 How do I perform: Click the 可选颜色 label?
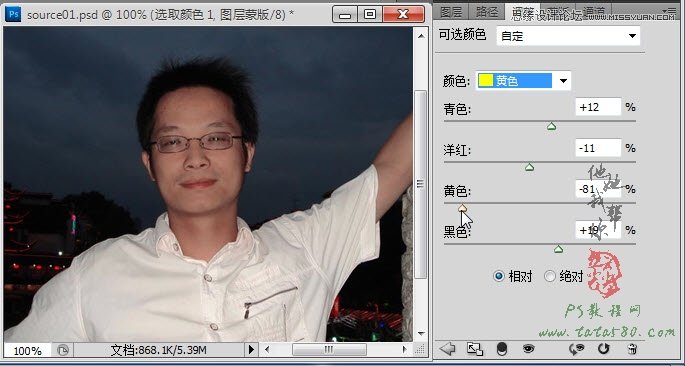(x=463, y=35)
